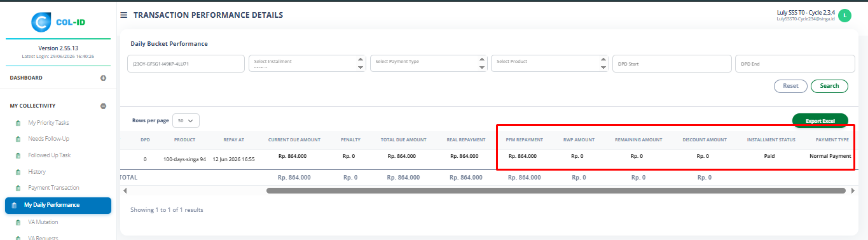The width and height of the screenshot is (868, 240).
Task: Open Rows per page 50 dropdown
Action: (x=186, y=120)
